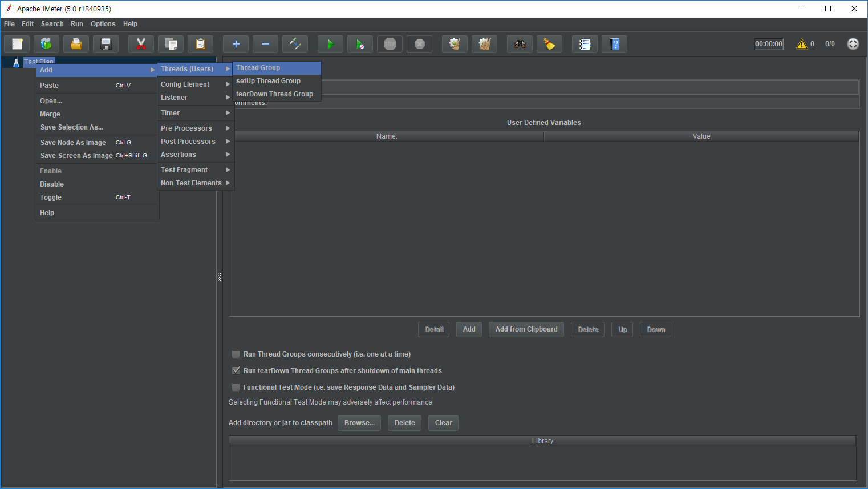
Task: Enable Functional Test Mode checkbox
Action: [236, 387]
